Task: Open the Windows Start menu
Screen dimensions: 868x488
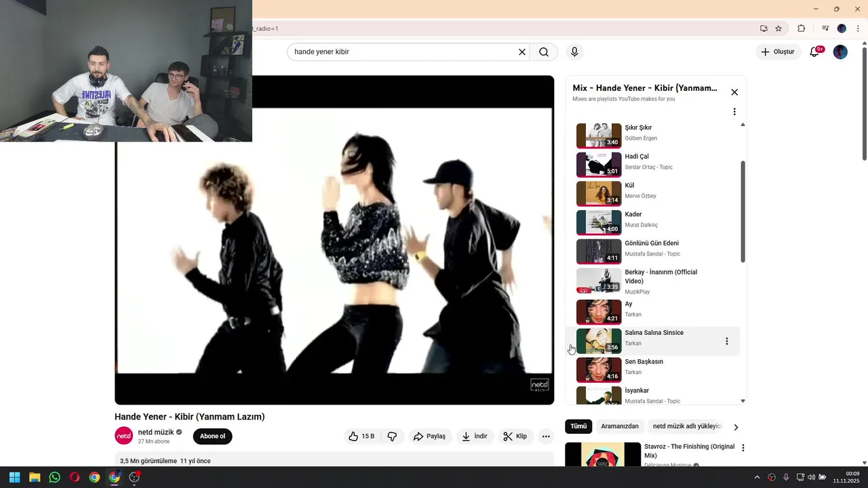Action: pos(14,477)
